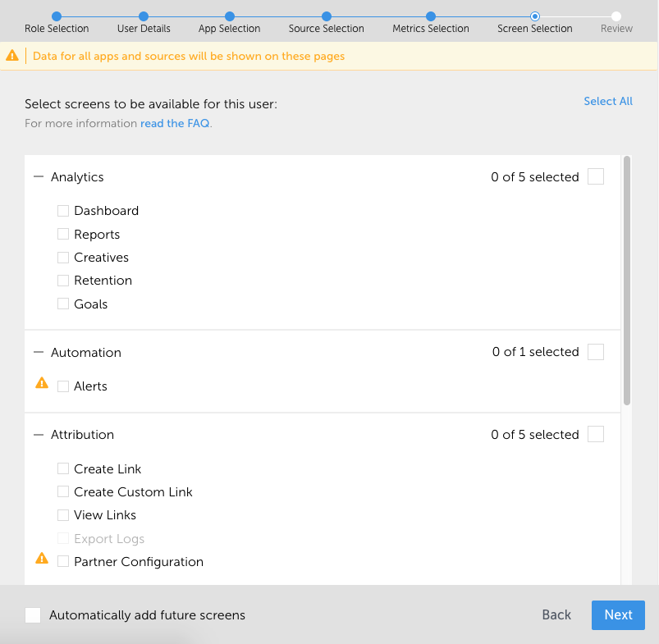Viewport: 659px width, 644px height.
Task: Select all Analytics screens with the group checkbox
Action: coord(596,176)
